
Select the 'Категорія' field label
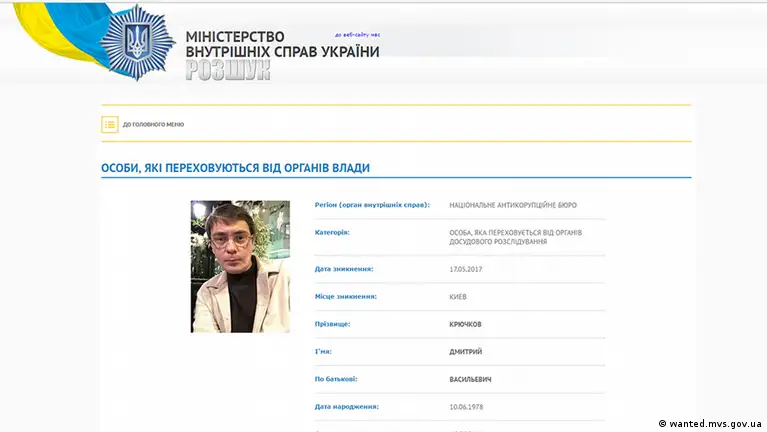tap(332, 232)
